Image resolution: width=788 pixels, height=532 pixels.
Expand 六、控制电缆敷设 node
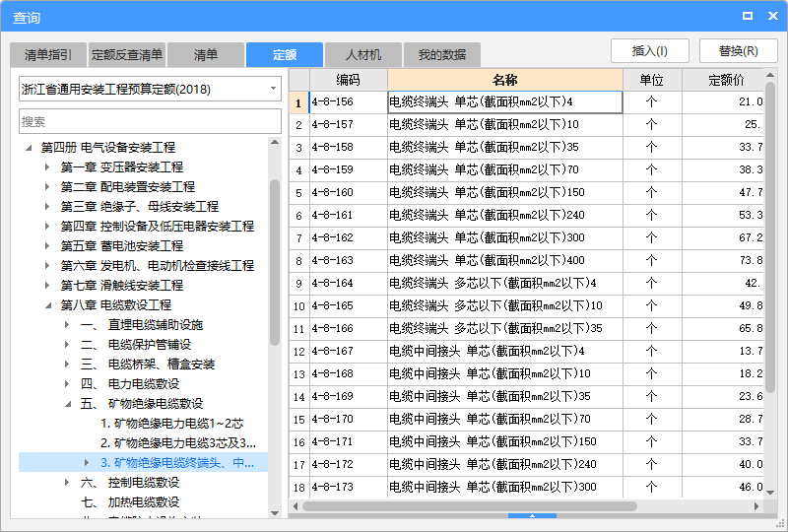click(67, 482)
